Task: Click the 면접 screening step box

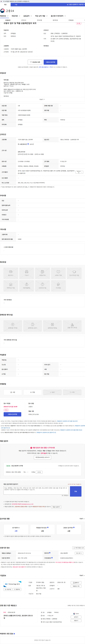Action: 32,392
